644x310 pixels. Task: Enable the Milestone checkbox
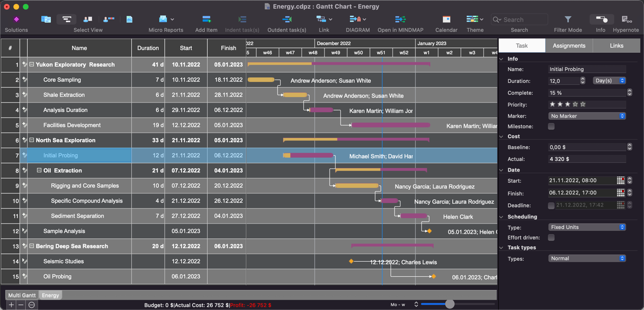[551, 127]
